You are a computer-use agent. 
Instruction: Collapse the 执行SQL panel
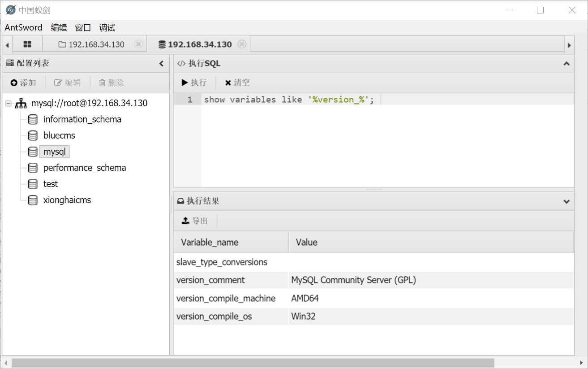[567, 64]
